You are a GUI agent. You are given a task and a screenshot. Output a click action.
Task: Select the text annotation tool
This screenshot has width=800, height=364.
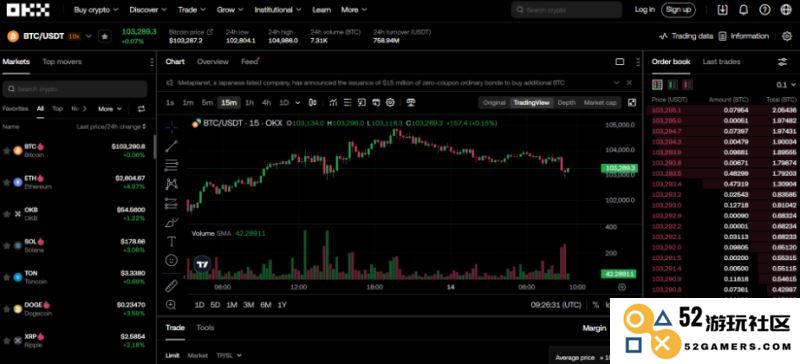171,241
